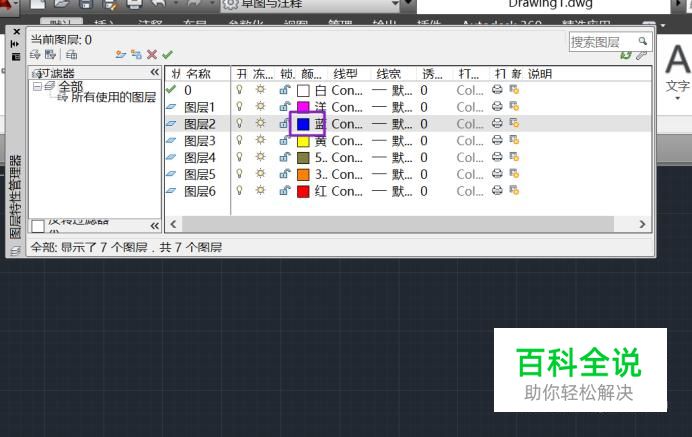Viewport: 692px width, 437px height.
Task: Click the plot printer icon for layer 0
Action: point(497,90)
